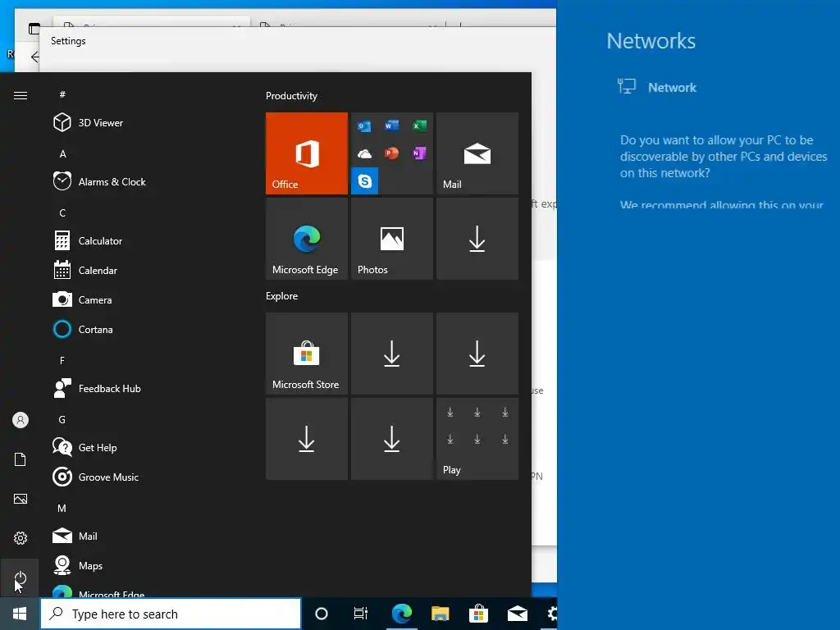
Task: Open the Photos tile
Action: (x=391, y=239)
